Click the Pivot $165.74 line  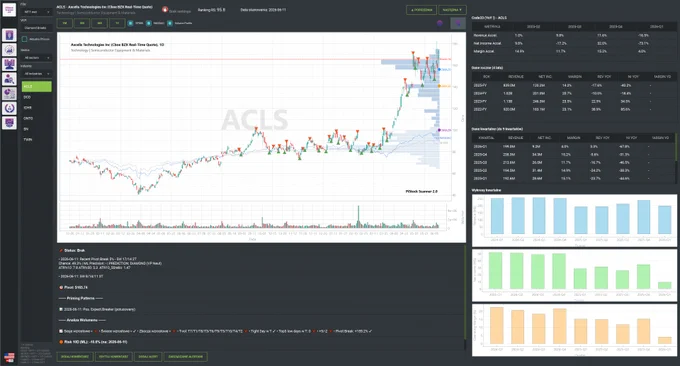coord(74,287)
